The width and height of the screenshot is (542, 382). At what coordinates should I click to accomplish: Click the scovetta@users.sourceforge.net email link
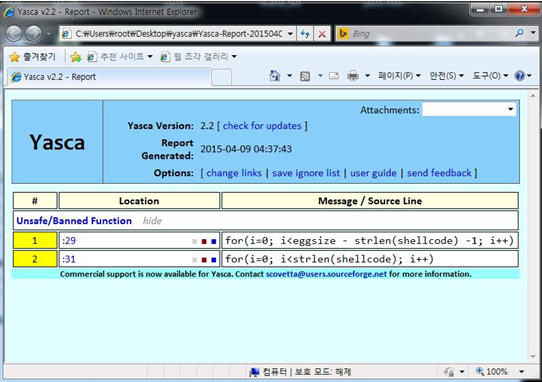pyautogui.click(x=326, y=274)
